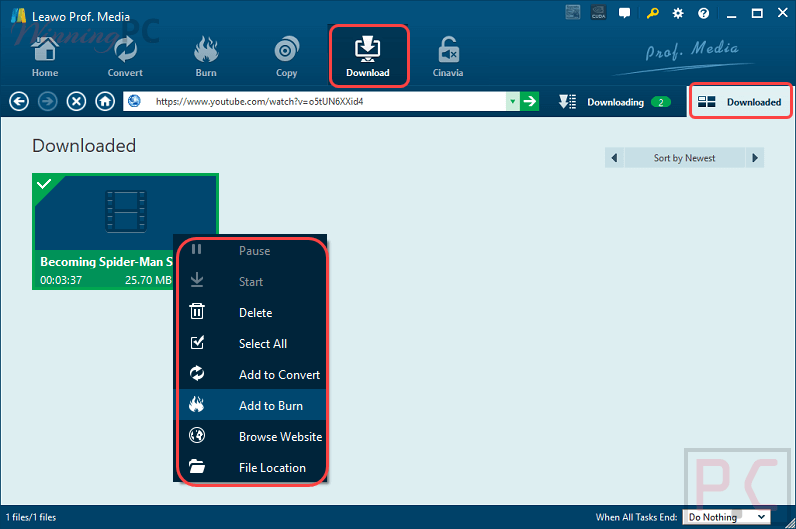Open the browser home page

[105, 102]
